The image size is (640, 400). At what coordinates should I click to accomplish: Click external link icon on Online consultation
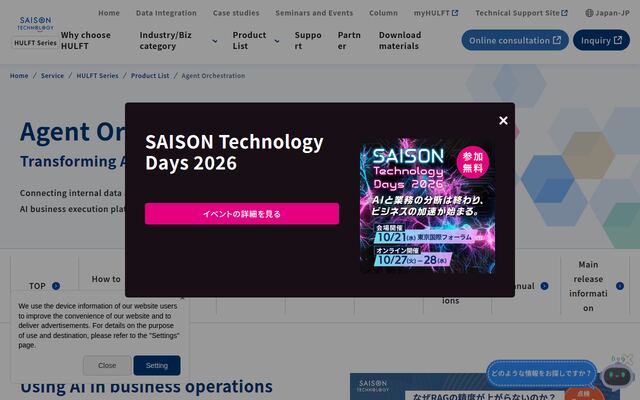(x=557, y=40)
